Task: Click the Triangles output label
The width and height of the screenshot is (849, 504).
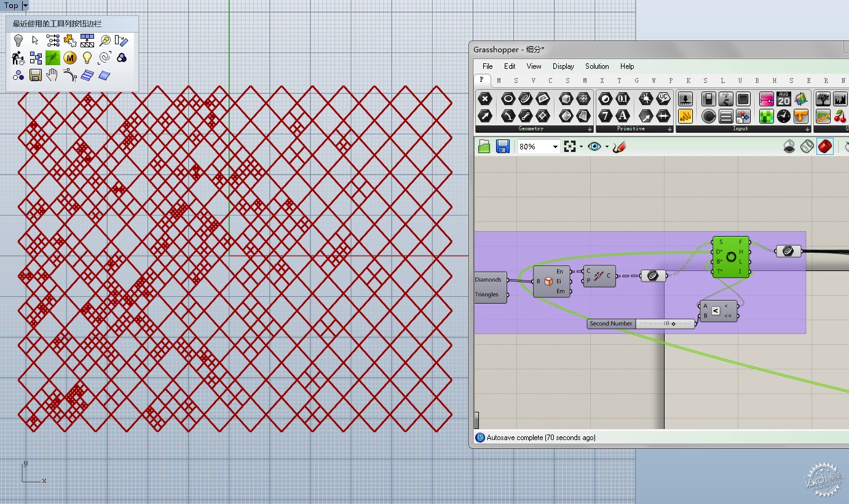Action: pos(486,294)
